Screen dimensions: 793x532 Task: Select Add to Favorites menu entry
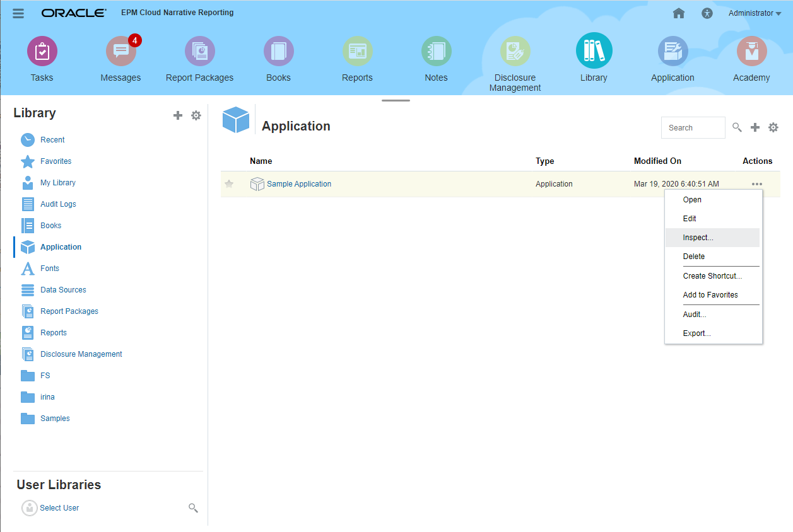712,295
